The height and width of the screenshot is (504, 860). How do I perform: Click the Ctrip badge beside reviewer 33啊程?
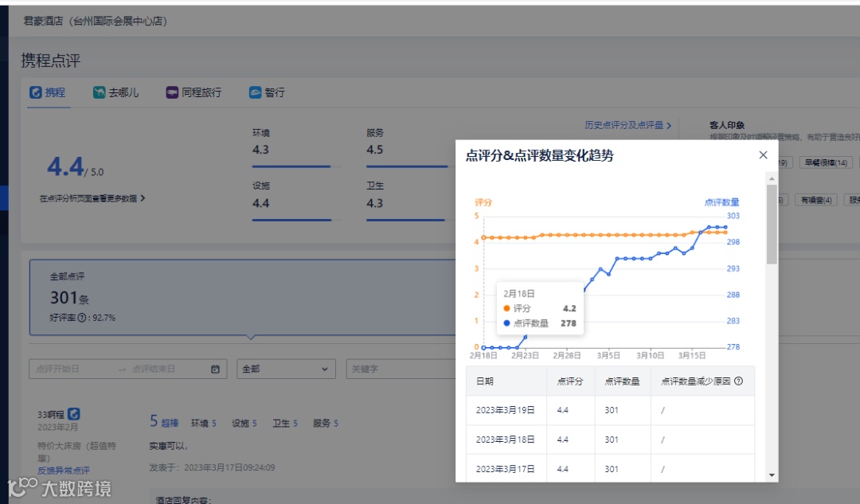click(74, 414)
